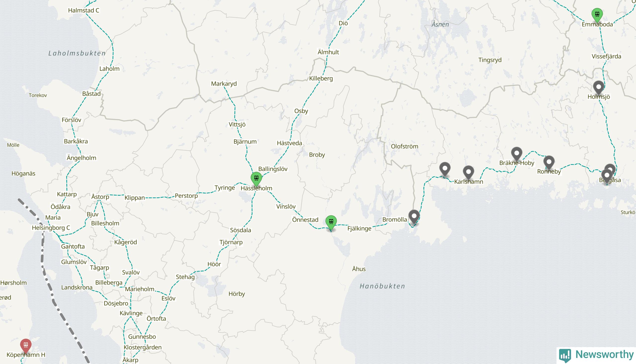Click the gray pin just west of Karlshamn
The image size is (636, 364).
(445, 169)
